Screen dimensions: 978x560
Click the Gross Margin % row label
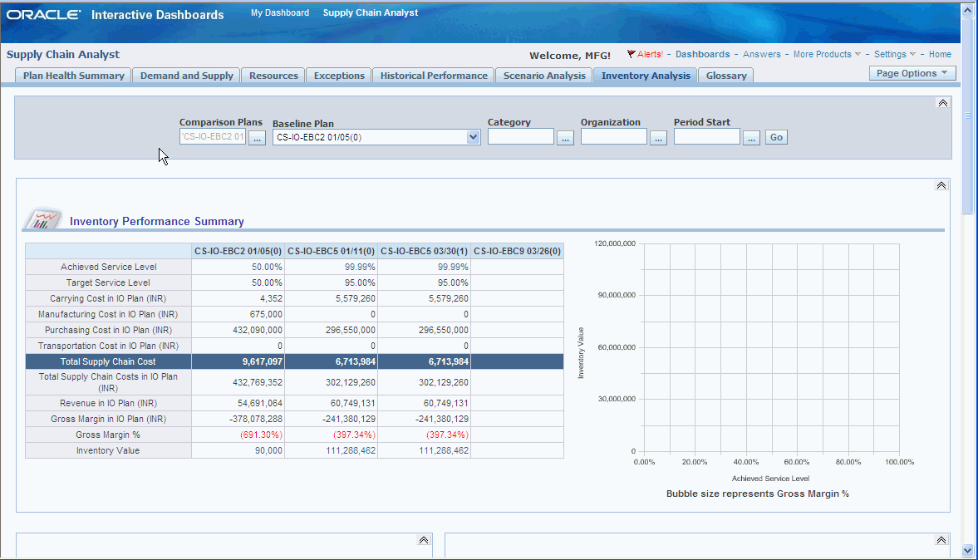[x=108, y=435]
